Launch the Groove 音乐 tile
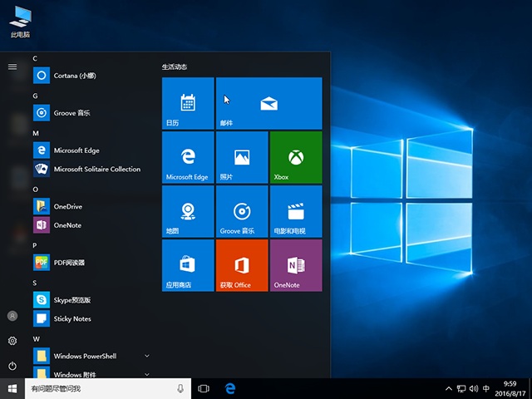 tap(242, 211)
